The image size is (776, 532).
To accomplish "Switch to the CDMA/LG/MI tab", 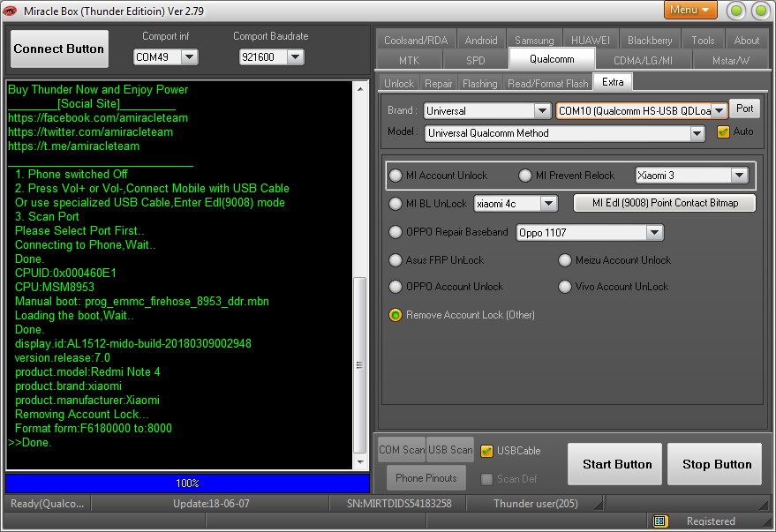I will point(643,60).
